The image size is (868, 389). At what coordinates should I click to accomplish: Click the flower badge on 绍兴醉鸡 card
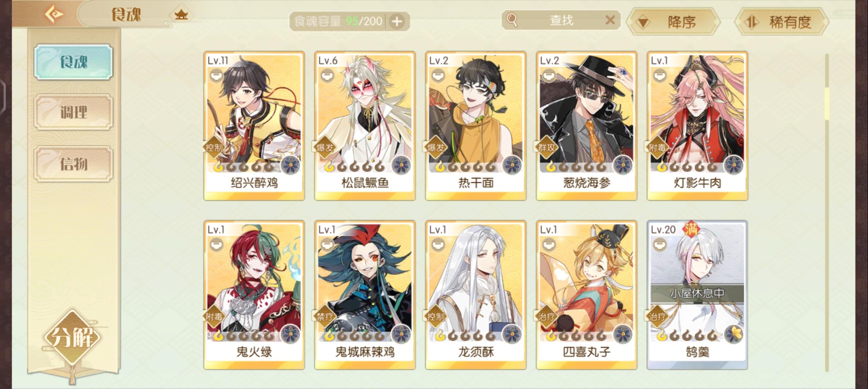pyautogui.click(x=290, y=166)
